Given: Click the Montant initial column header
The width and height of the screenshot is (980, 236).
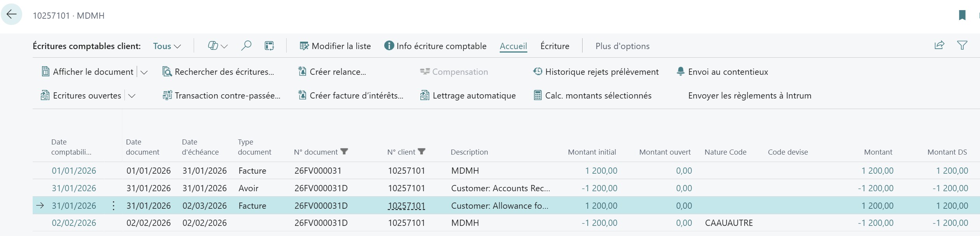Looking at the screenshot, I should pyautogui.click(x=592, y=152).
